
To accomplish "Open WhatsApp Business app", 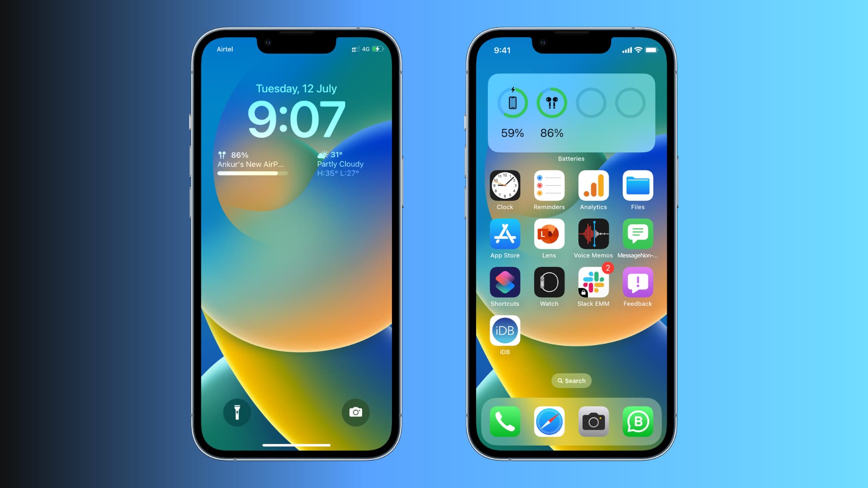I will [x=637, y=421].
